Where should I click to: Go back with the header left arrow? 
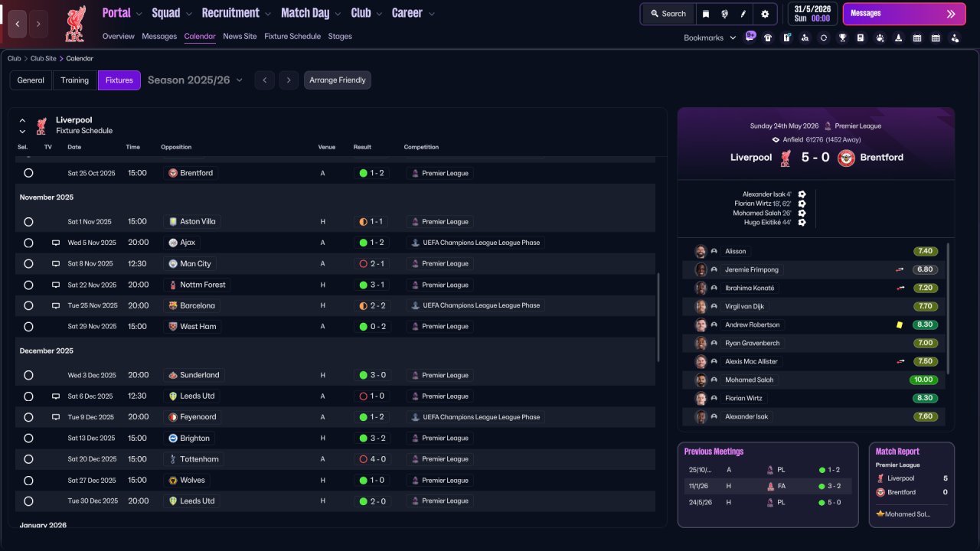pyautogui.click(x=18, y=24)
